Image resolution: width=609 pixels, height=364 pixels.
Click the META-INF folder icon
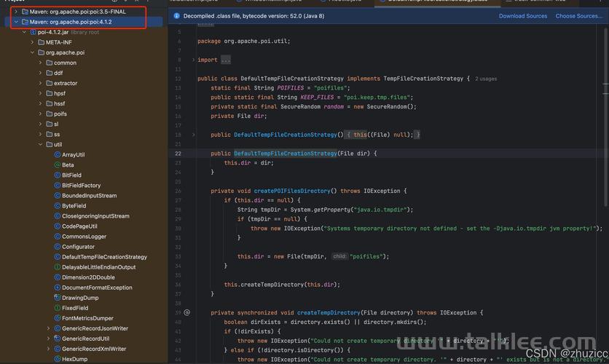(42, 42)
